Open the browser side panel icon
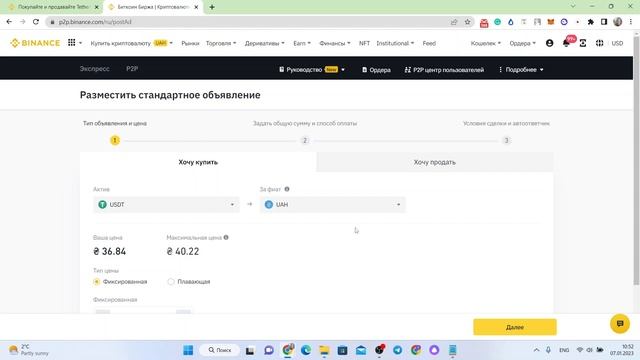Image resolution: width=640 pixels, height=360 pixels. tap(604, 22)
